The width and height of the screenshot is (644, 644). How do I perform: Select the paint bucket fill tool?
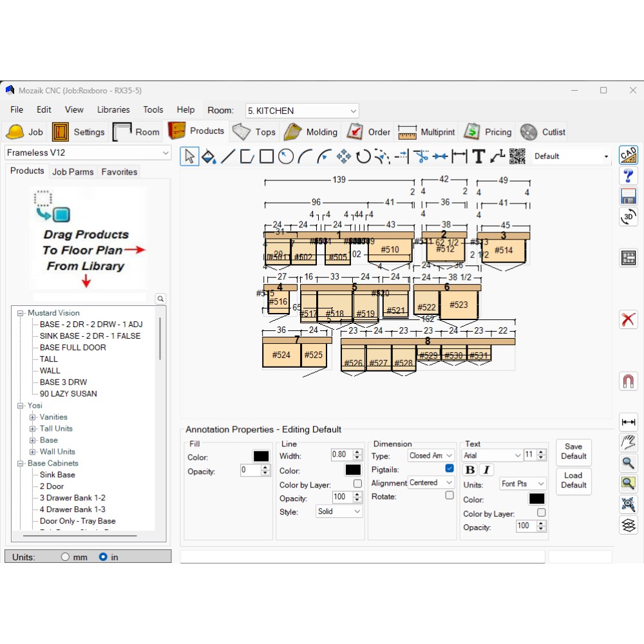(x=209, y=156)
